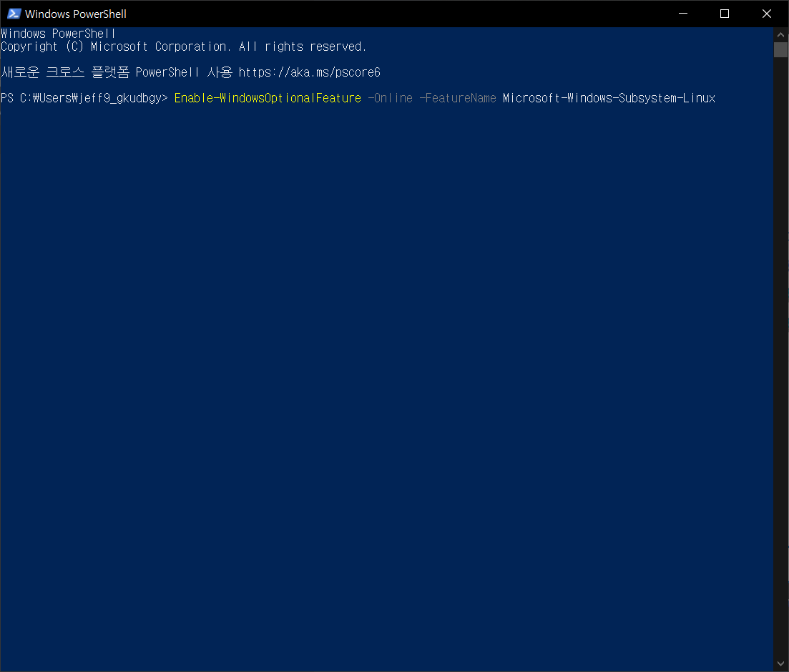Viewport: 789px width, 672px height.
Task: Click the 'Windows PowerShell' title bar text
Action: (76, 14)
